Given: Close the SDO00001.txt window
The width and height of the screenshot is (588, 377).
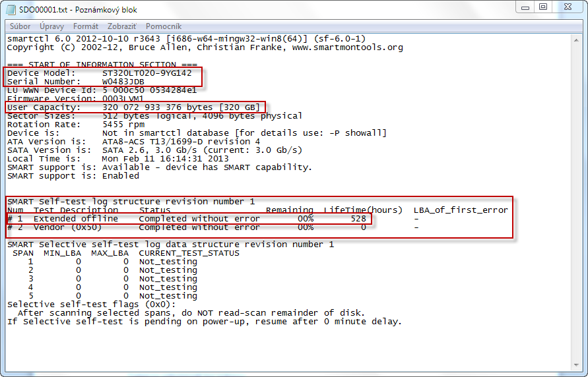Looking at the screenshot, I should tap(568, 7).
